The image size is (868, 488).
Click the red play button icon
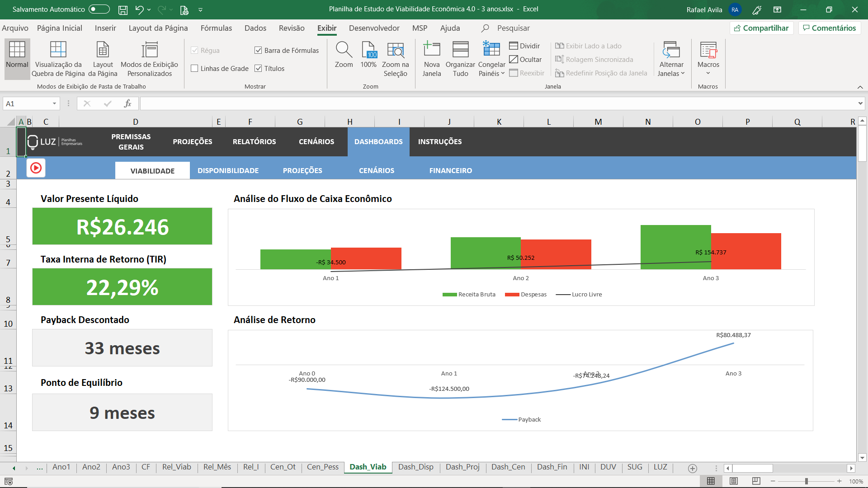[x=36, y=168]
